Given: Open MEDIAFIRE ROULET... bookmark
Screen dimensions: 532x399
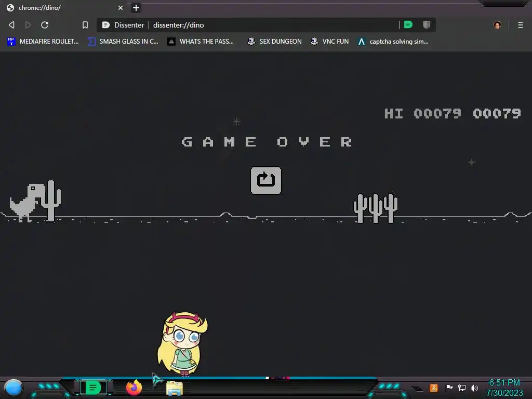Looking at the screenshot, I should click(43, 42).
